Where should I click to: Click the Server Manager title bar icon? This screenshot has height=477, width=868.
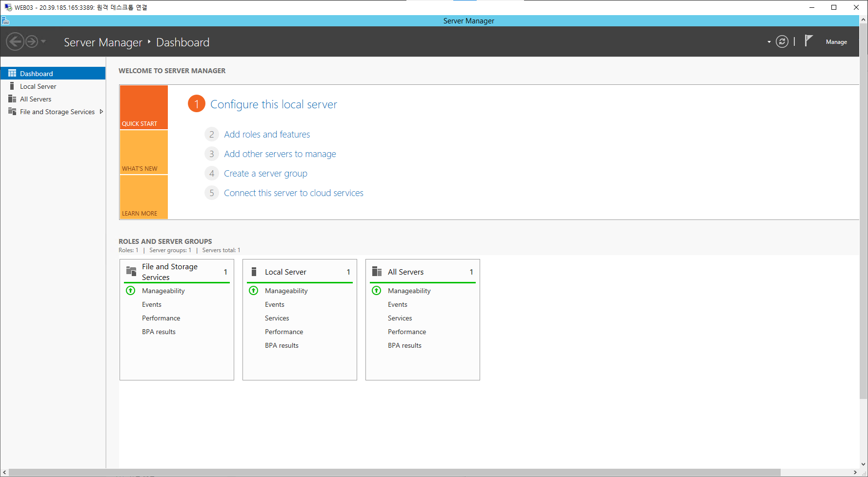(x=5, y=20)
